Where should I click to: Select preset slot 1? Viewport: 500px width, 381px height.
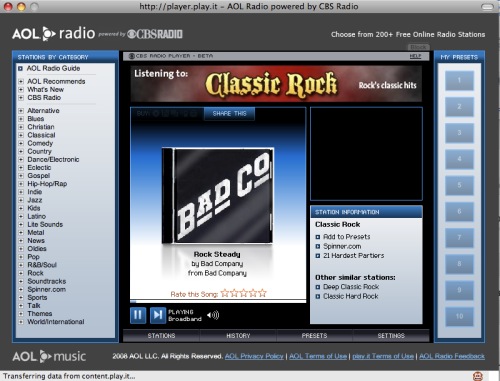click(459, 80)
